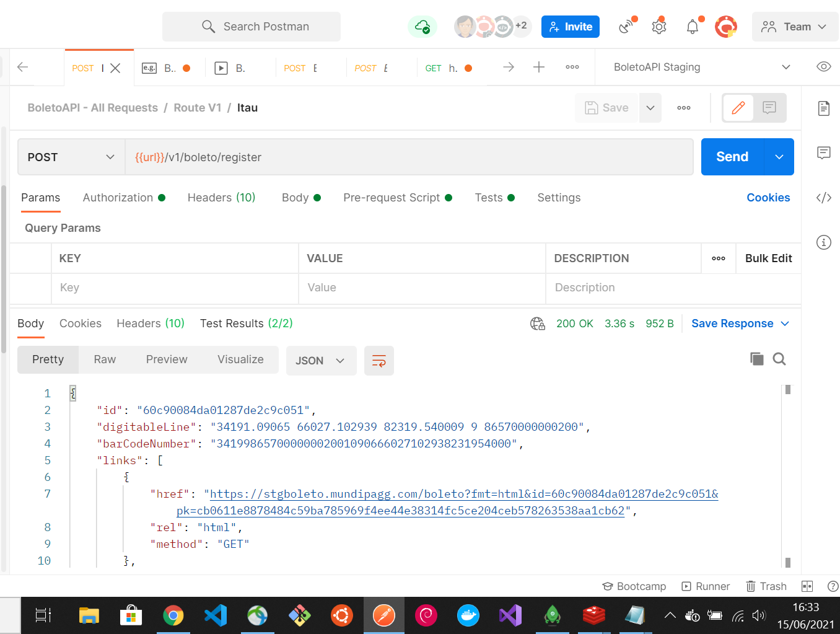Image resolution: width=840 pixels, height=634 pixels.
Task: Select Visualize response view
Action: [x=240, y=359]
